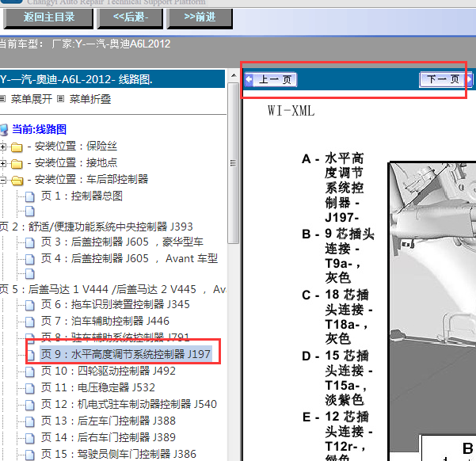Image resolution: width=476 pixels, height=461 pixels.
Task: Click the page icon of 页 7 J446
Action: (x=30, y=322)
